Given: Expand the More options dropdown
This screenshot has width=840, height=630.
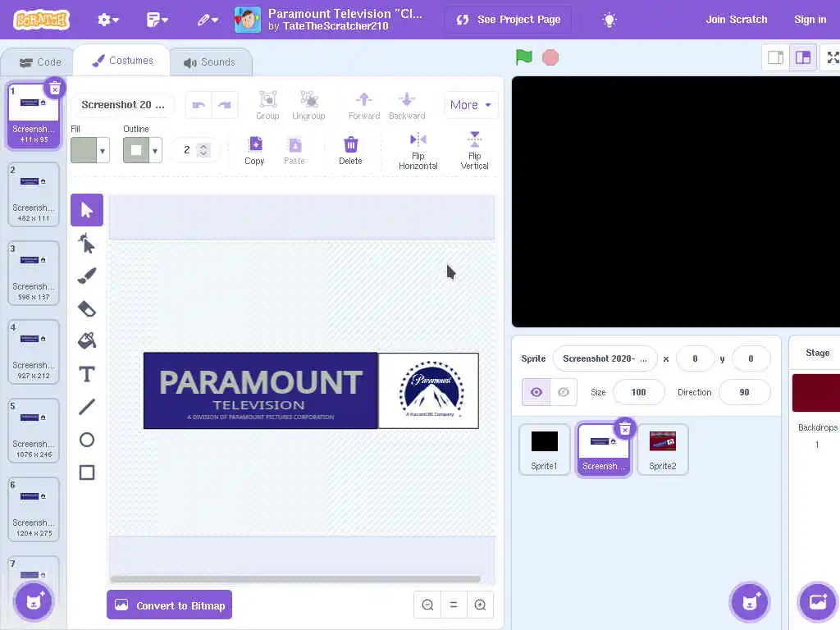Looking at the screenshot, I should (471, 105).
